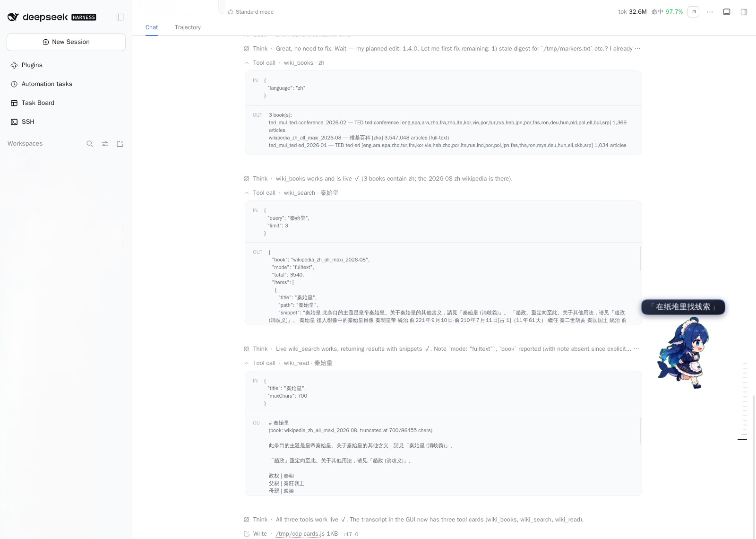This screenshot has height=539, width=756.
Task: Click the "total": 3540 output line
Action: tap(288, 275)
